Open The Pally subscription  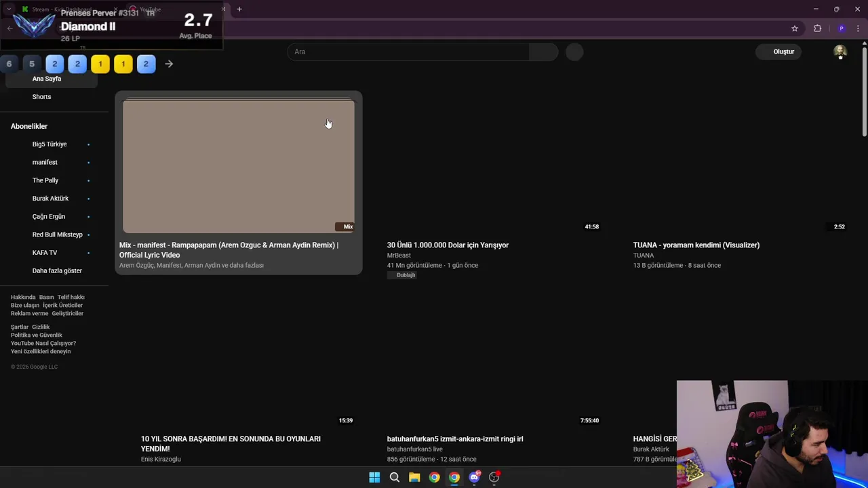coord(52,180)
